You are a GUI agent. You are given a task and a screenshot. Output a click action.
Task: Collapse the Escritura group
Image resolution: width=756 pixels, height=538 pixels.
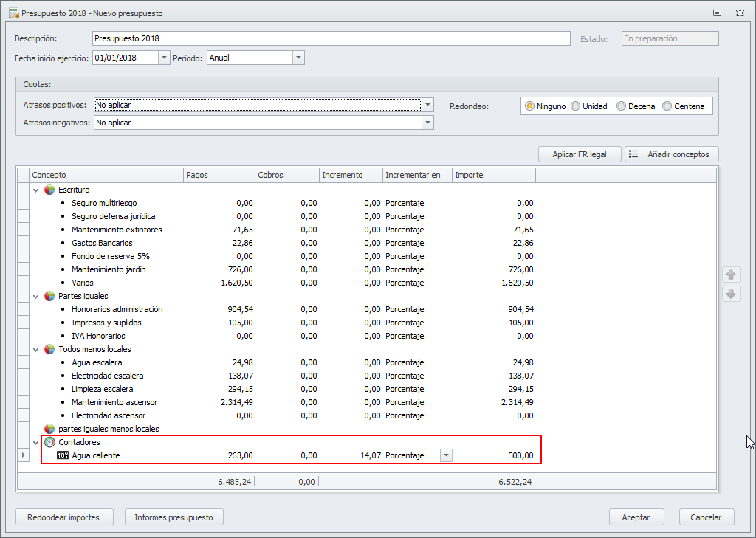click(36, 190)
